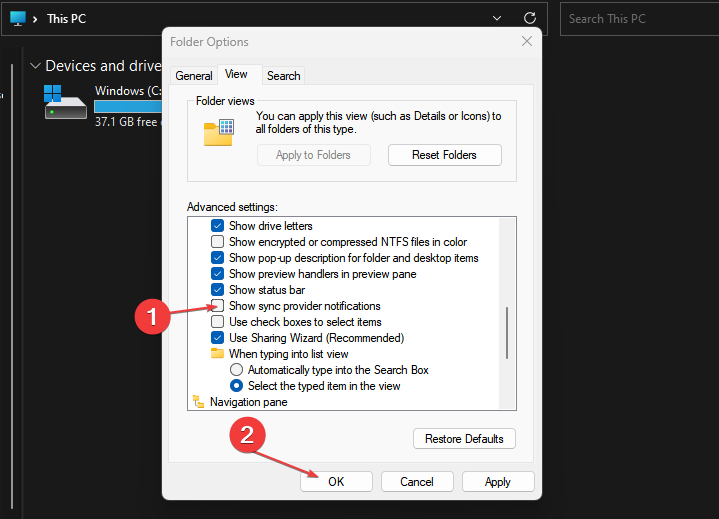
Task: Click the Navigation pane tree icon
Action: 198,402
